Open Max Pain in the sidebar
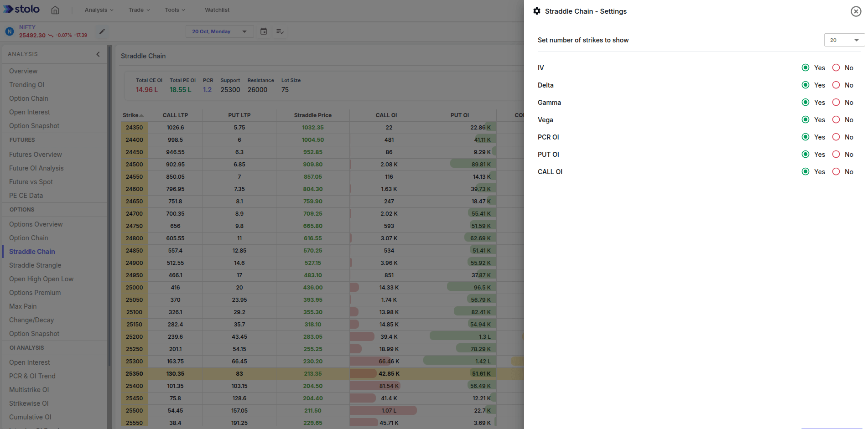 point(23,306)
